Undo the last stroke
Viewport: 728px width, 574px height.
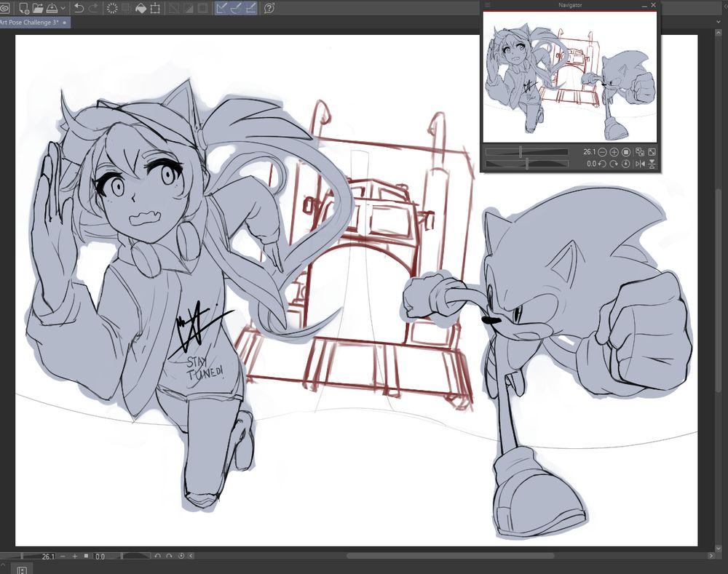point(79,8)
